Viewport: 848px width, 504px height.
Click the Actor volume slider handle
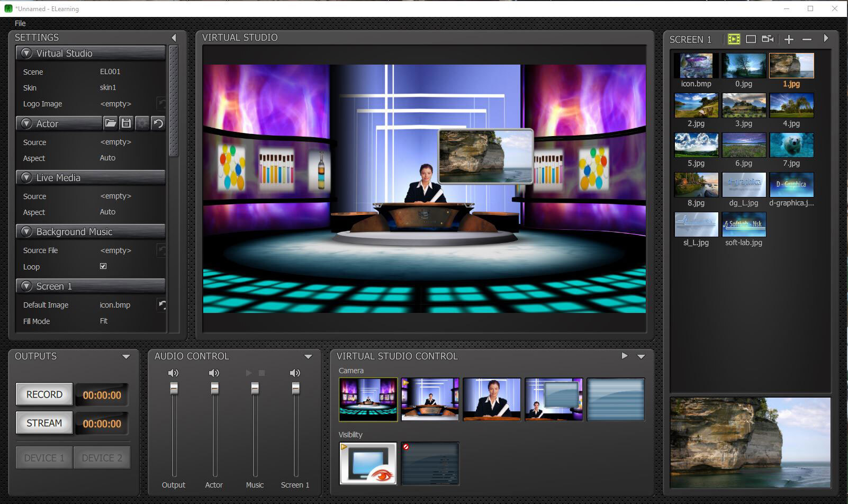point(214,389)
